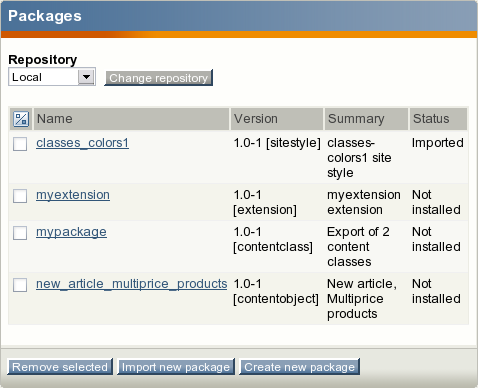Open new_article_multiprice_products link

click(x=132, y=284)
